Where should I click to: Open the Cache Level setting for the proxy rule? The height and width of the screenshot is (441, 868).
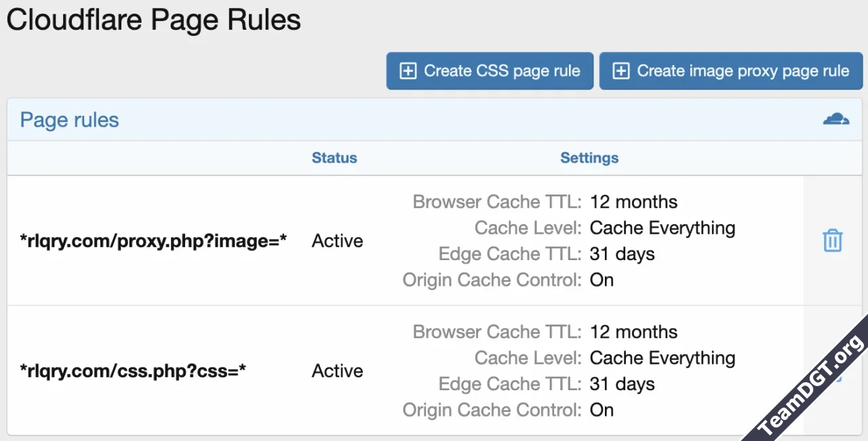click(x=663, y=228)
